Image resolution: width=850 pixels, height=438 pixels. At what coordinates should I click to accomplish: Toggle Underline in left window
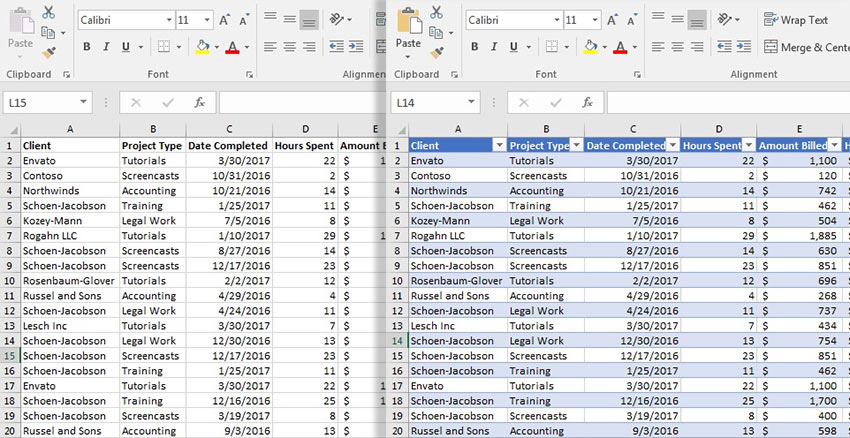(126, 47)
